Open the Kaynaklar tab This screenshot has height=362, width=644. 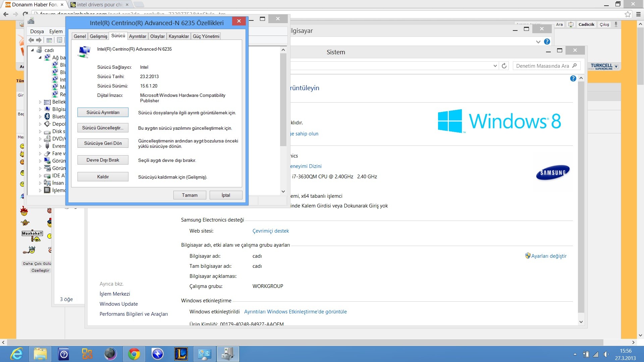[x=179, y=36]
